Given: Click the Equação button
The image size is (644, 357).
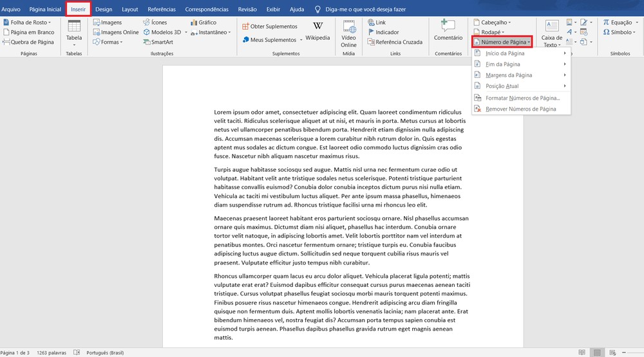Looking at the screenshot, I should 618,22.
